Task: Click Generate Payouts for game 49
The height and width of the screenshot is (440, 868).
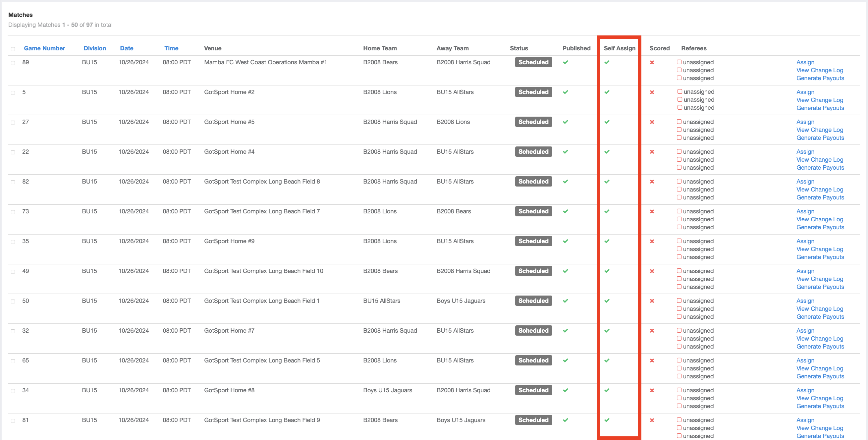Action: (820, 287)
